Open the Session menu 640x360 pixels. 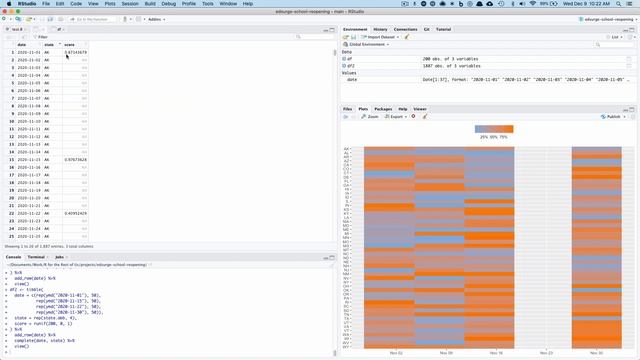(x=130, y=4)
